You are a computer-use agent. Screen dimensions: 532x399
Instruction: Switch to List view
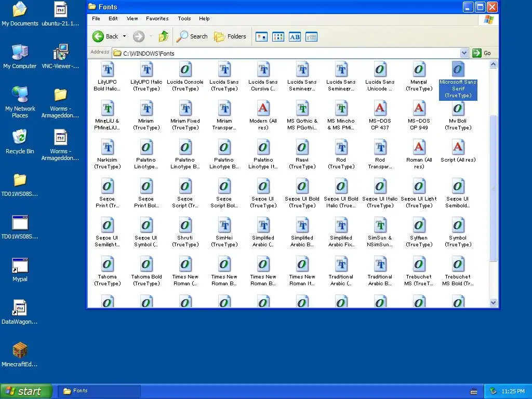click(278, 37)
